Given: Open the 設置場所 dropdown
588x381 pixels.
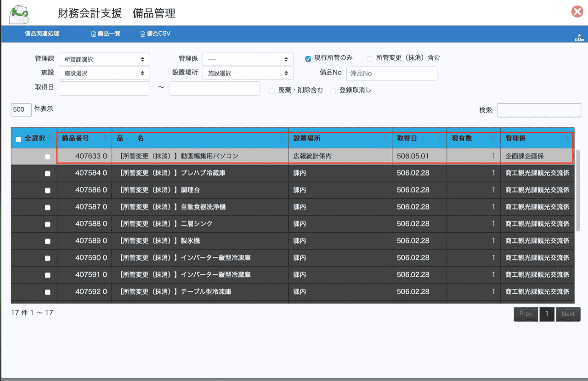Looking at the screenshot, I should (248, 73).
